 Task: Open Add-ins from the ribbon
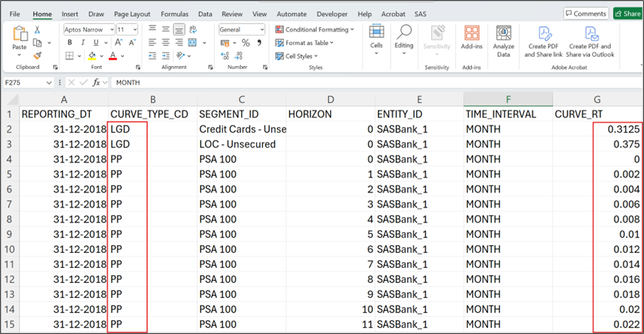click(x=472, y=38)
